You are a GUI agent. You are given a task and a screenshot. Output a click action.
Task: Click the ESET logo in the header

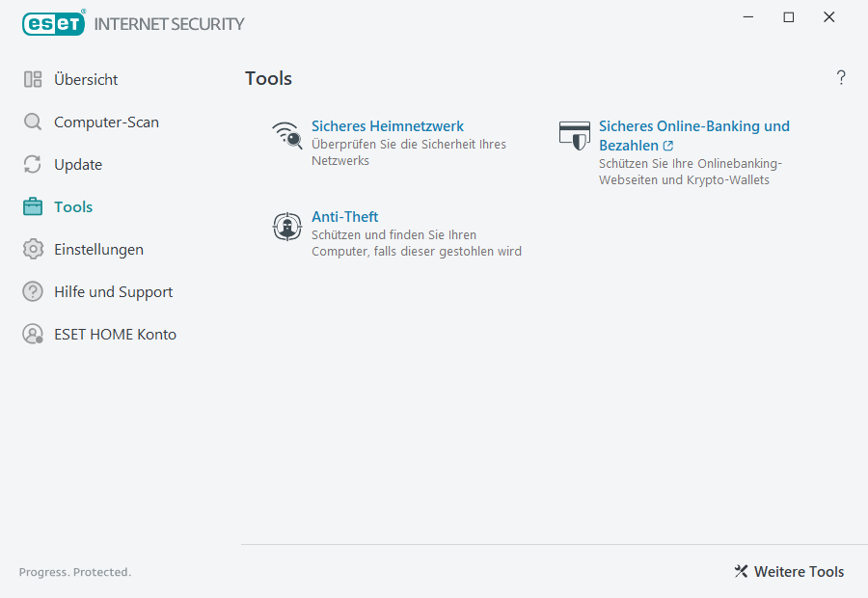click(x=53, y=23)
